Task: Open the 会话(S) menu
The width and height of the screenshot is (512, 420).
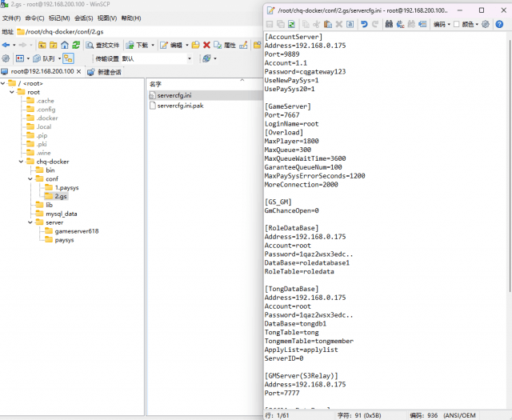Action: point(83,18)
